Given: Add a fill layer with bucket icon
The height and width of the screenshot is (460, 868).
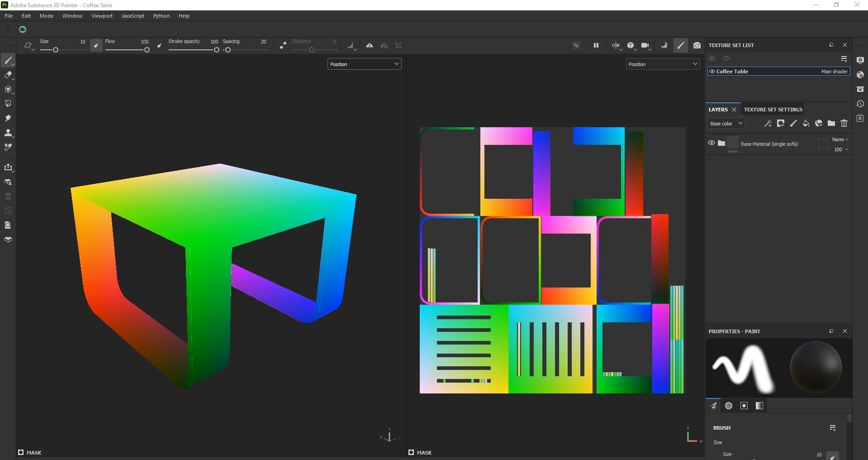Looking at the screenshot, I should click(x=806, y=123).
